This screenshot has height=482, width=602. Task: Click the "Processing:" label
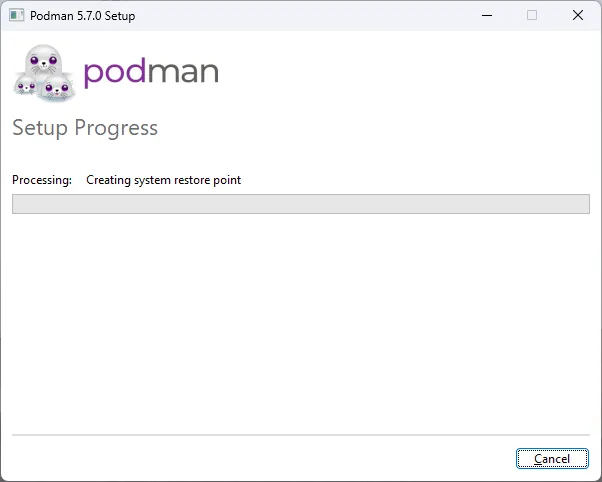(x=42, y=180)
